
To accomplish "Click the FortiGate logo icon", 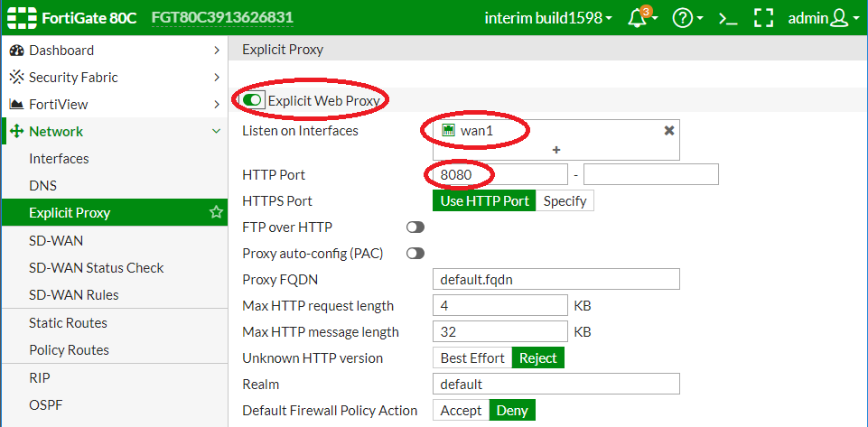I will tap(23, 18).
